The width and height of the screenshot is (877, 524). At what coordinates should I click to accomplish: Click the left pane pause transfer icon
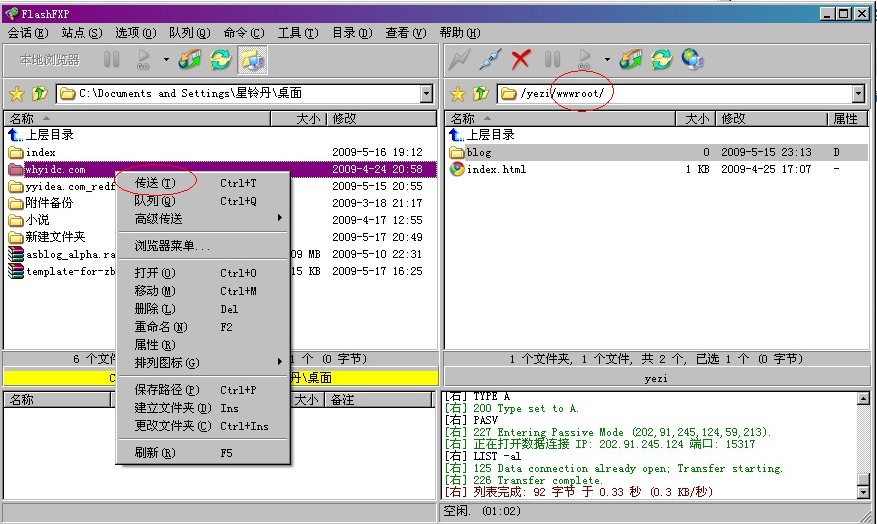click(x=111, y=59)
